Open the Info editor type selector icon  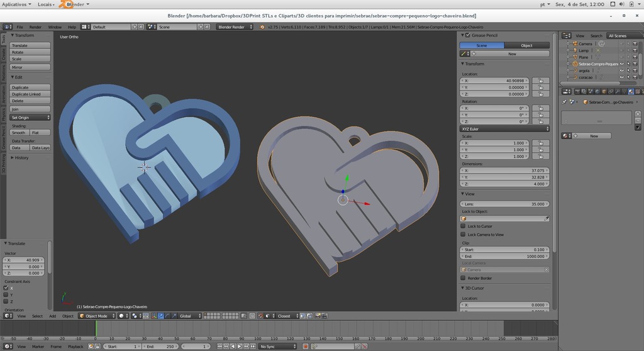click(8, 26)
